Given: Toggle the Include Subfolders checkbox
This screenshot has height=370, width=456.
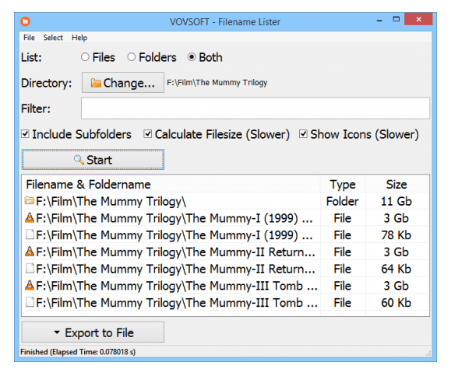Looking at the screenshot, I should [25, 134].
